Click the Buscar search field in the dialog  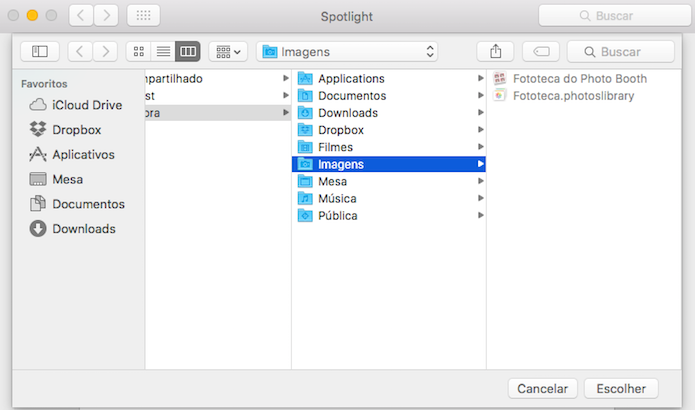[x=621, y=52]
